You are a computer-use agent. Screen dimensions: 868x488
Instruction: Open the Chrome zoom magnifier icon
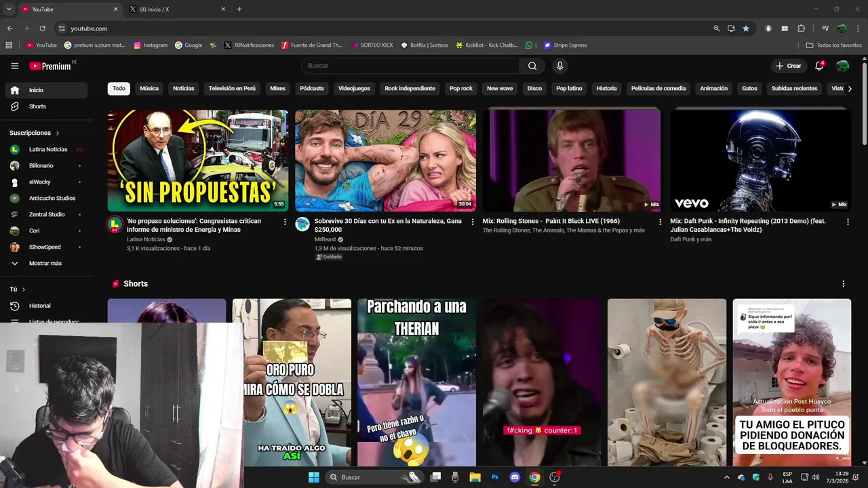(717, 28)
